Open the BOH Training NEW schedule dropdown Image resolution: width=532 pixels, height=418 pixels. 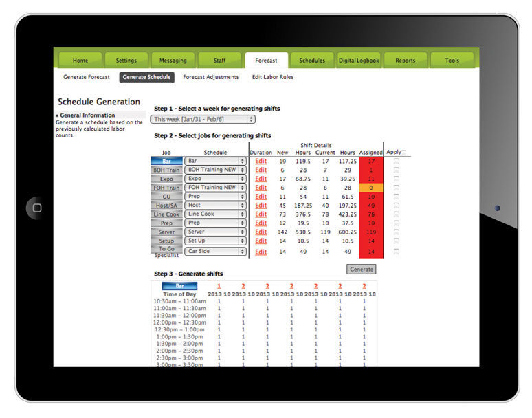pos(215,170)
